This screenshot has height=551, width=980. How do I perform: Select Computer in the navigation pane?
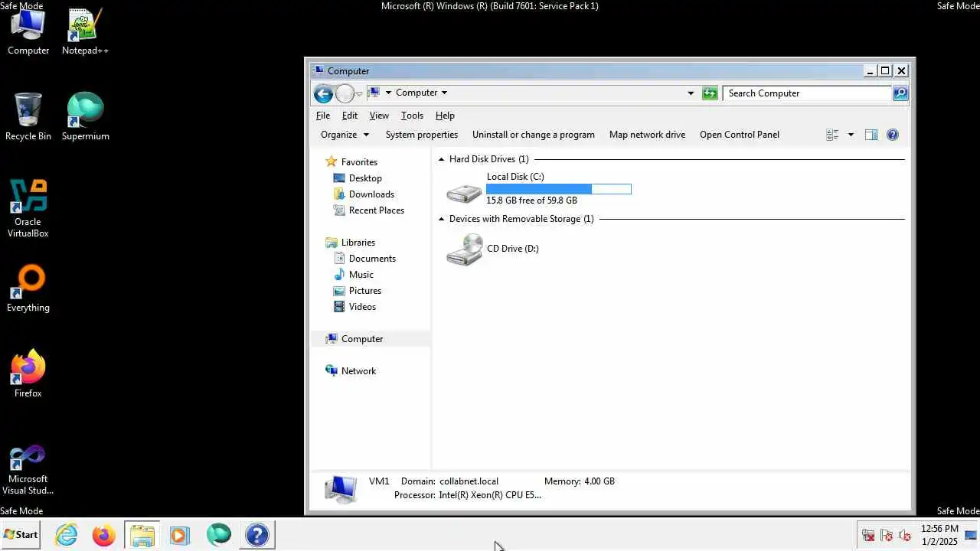(362, 339)
